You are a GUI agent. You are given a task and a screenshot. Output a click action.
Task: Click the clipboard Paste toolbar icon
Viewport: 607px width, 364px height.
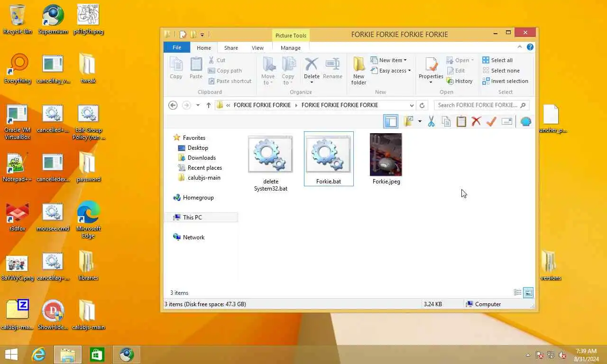[x=461, y=122]
